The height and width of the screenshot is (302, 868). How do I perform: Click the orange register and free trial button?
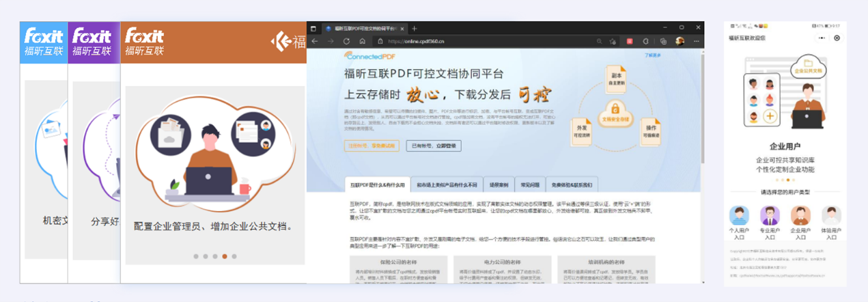[372, 146]
